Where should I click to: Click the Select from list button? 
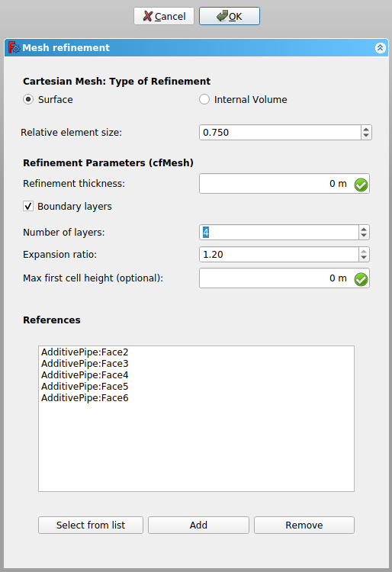[x=91, y=525]
